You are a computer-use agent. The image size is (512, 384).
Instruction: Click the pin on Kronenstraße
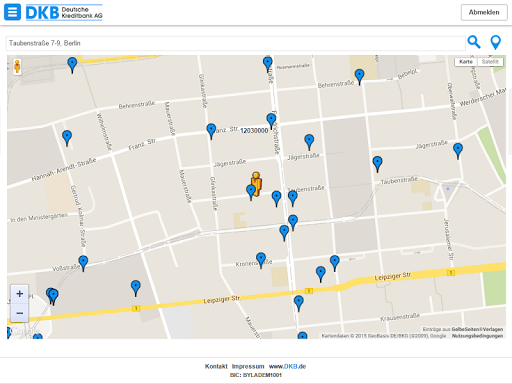(261, 260)
